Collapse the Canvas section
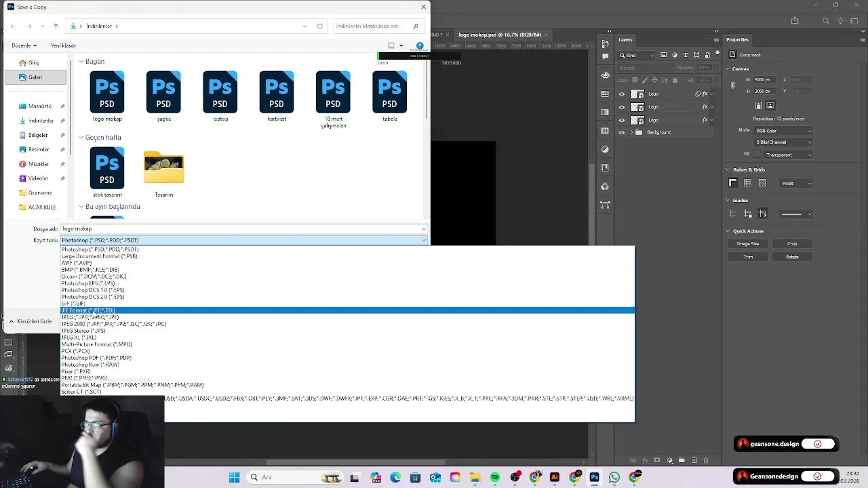868x488 pixels. [x=728, y=68]
